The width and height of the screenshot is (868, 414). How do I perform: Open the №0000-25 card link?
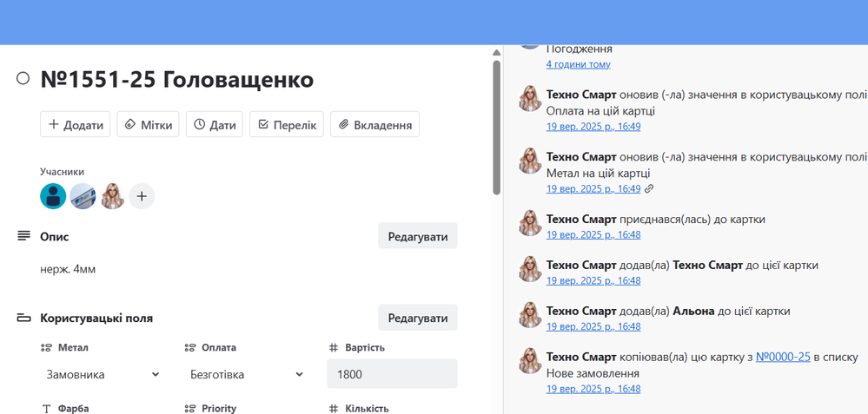784,357
